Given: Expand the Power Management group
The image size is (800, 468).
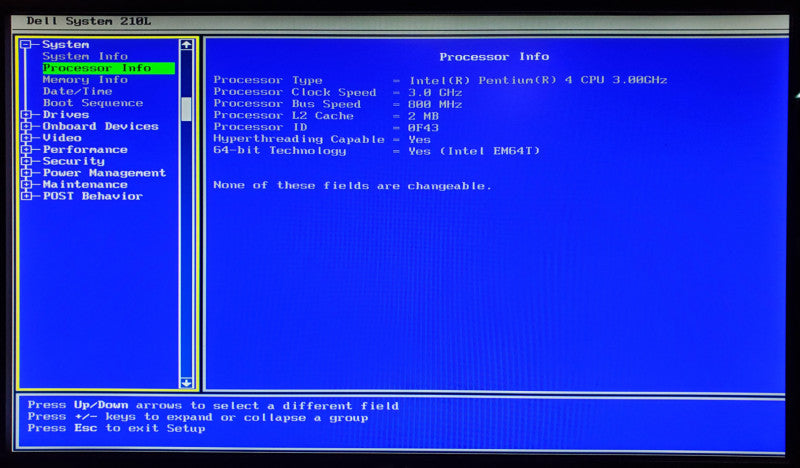Looking at the screenshot, I should pyautogui.click(x=27, y=173).
